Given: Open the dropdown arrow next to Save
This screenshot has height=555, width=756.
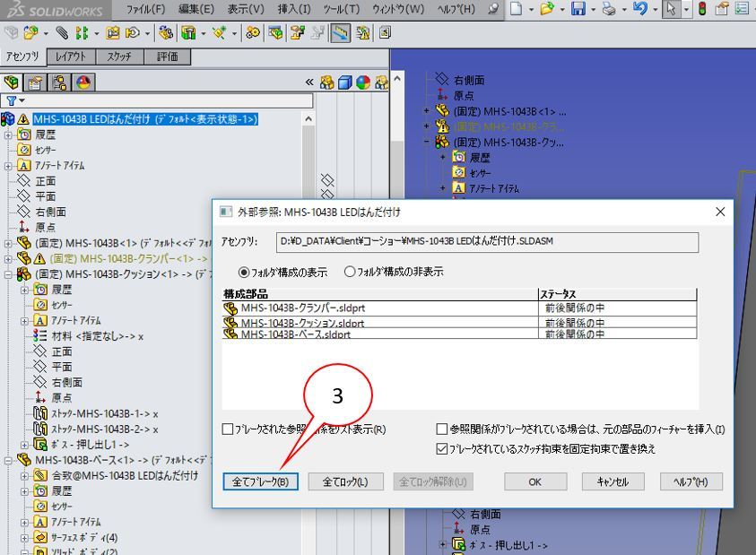Looking at the screenshot, I should pyautogui.click(x=593, y=9).
